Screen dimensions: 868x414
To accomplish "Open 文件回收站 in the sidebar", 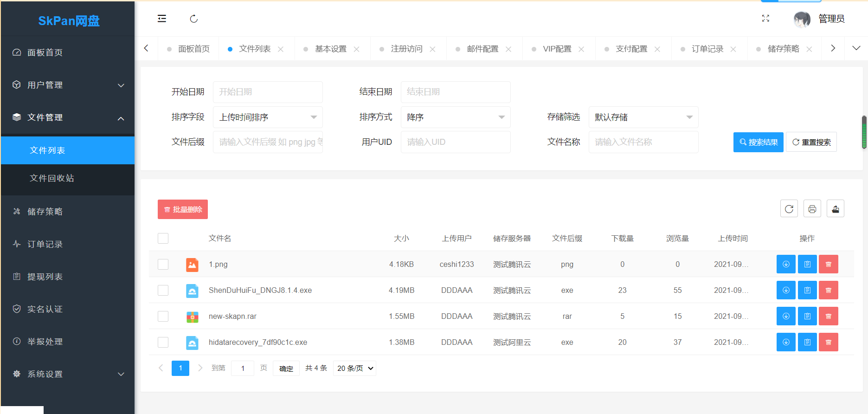I will click(52, 178).
